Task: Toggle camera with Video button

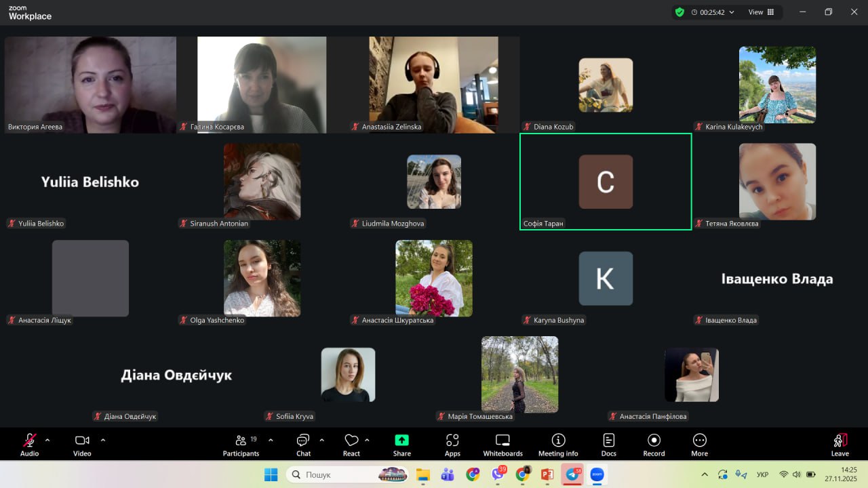Action: pos(82,445)
